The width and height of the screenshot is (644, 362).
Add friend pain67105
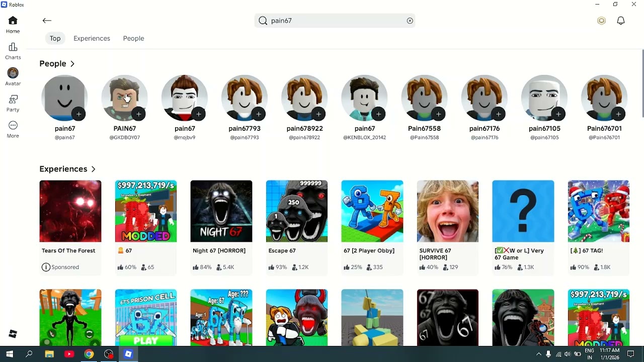(x=558, y=114)
